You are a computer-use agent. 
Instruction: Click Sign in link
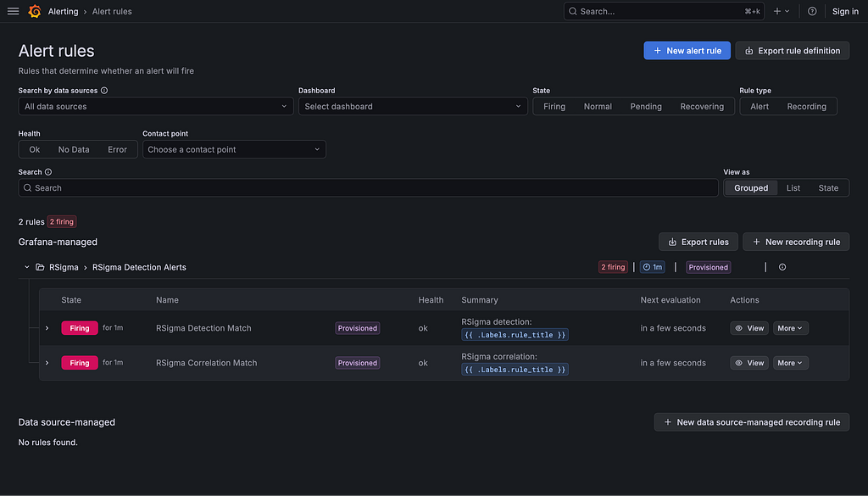845,12
